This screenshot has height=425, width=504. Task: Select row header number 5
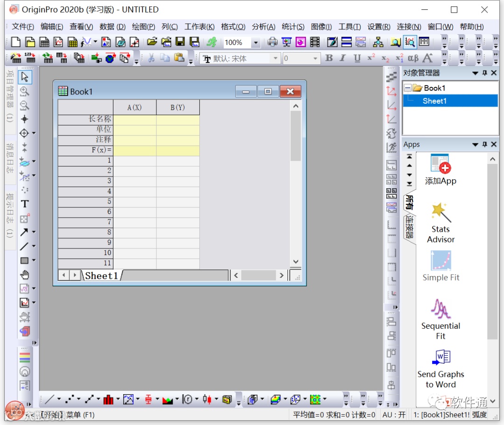[85, 202]
